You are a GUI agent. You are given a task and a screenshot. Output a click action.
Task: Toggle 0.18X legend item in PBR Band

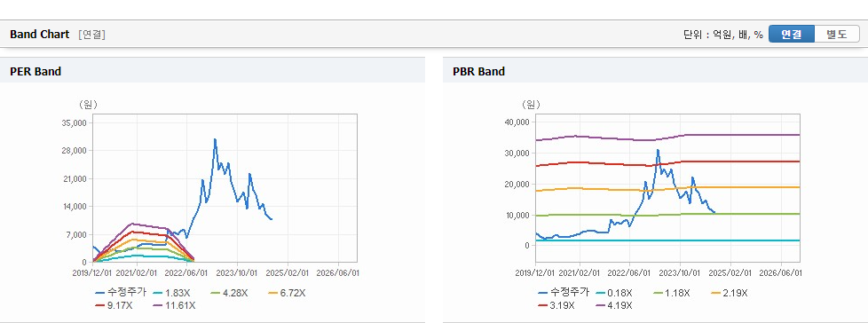coord(614,293)
